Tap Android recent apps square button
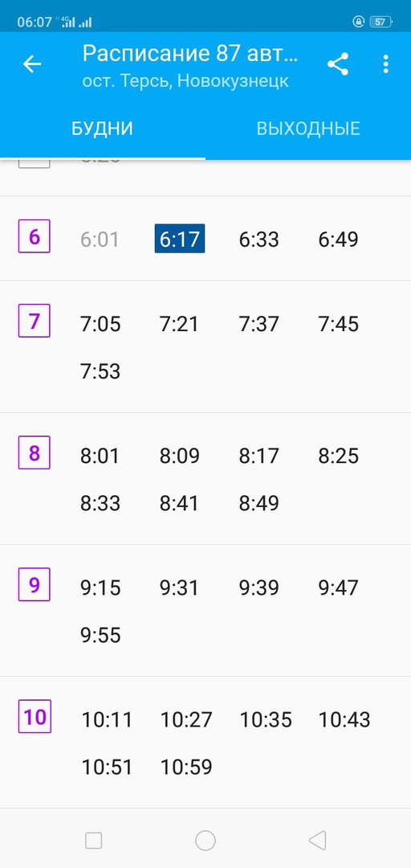Screen dimensions: 411x868 click(93, 841)
